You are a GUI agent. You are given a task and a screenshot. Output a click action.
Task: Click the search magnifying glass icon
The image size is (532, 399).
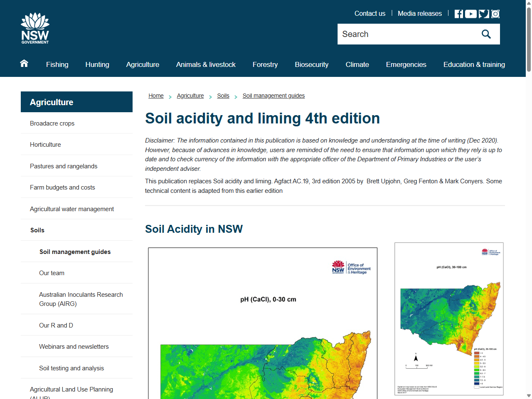(x=486, y=34)
